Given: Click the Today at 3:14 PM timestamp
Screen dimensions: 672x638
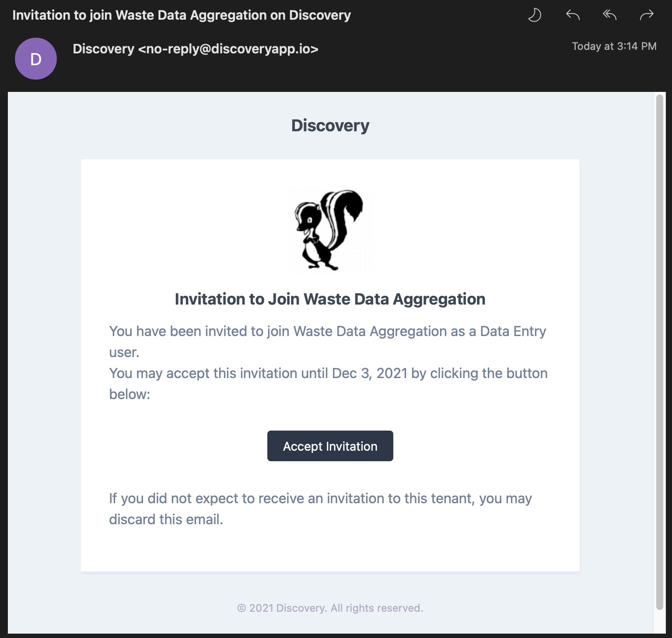Looking at the screenshot, I should coord(614,46).
